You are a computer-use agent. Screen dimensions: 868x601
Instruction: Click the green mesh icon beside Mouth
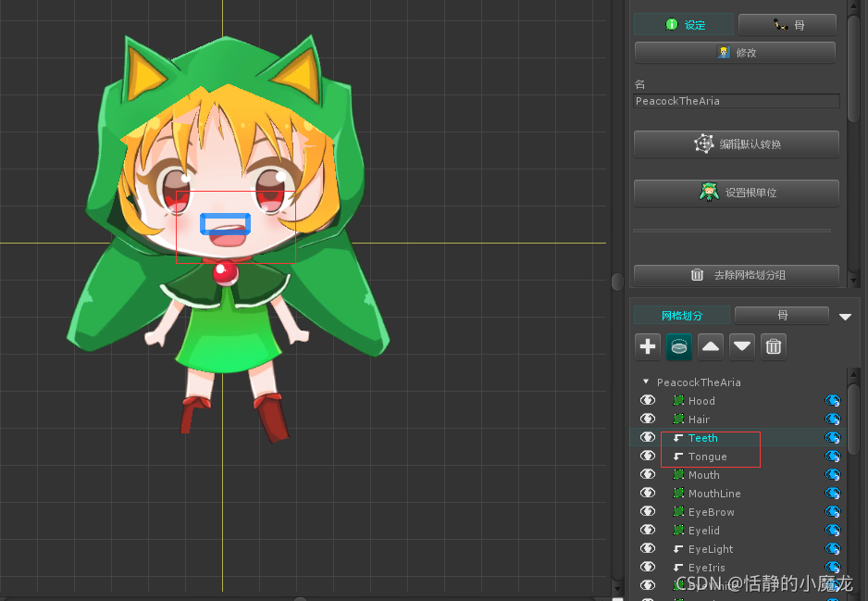tap(678, 475)
